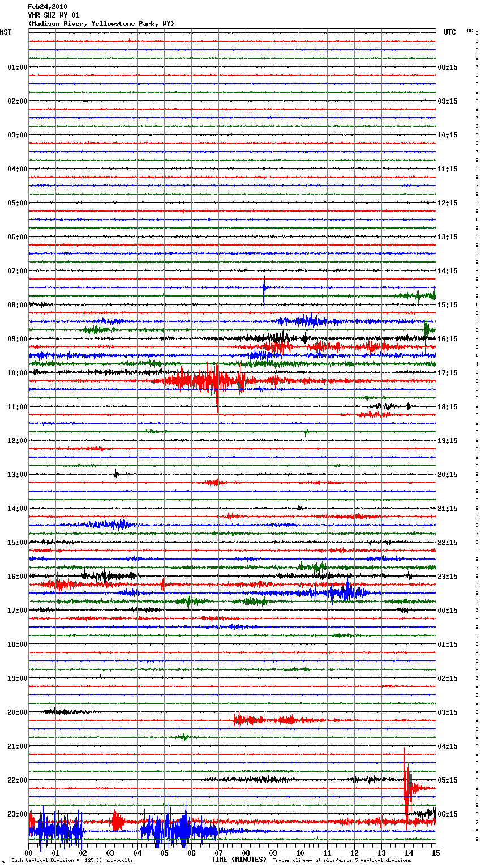
Task: Click UTC time label '18:15'
Action: pyautogui.click(x=448, y=407)
